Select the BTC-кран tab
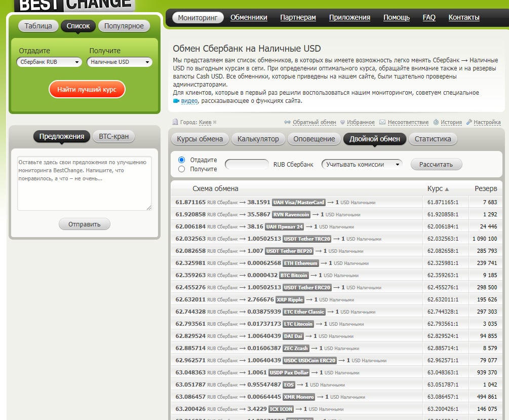 pos(113,136)
